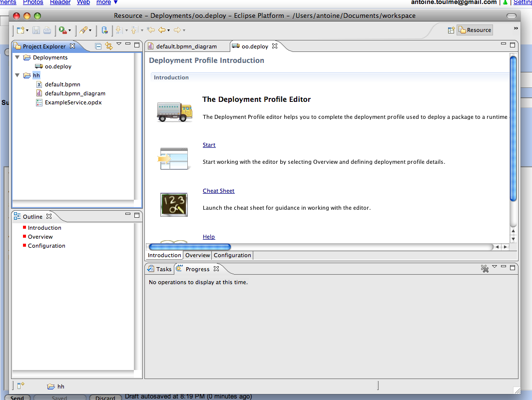Collapse the hh project folder
Viewport: 532px width, 400px height.
click(17, 75)
